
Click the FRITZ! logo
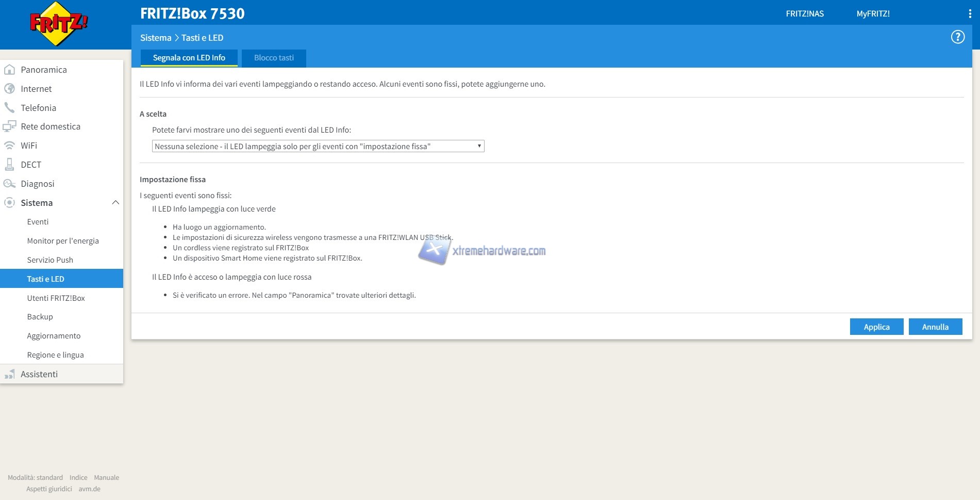pos(58,24)
